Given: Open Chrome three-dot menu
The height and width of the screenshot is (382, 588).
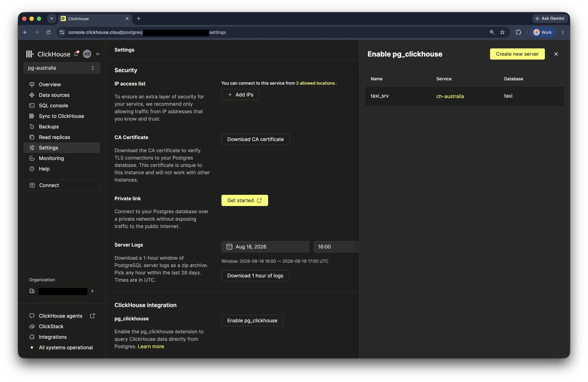Looking at the screenshot, I should [x=563, y=32].
